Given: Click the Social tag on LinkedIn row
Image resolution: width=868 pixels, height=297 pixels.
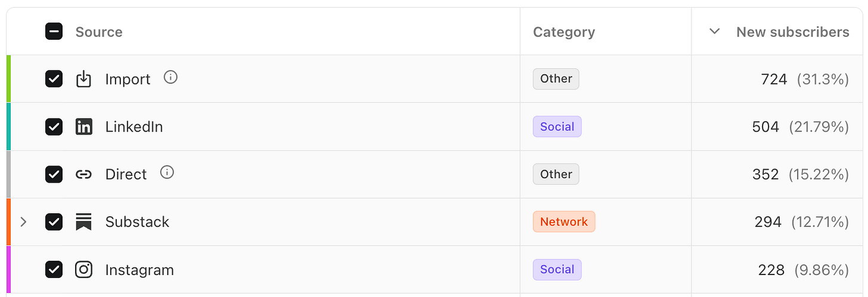Looking at the screenshot, I should (x=557, y=127).
